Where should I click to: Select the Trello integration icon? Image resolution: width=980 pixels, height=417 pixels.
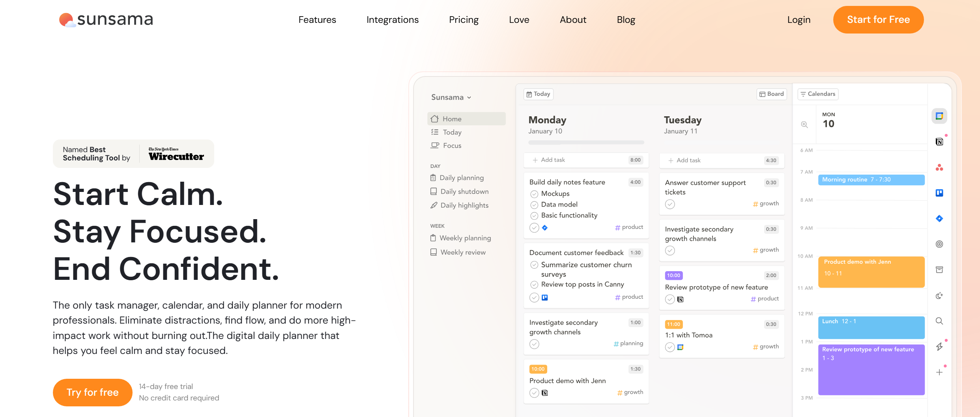[939, 192]
